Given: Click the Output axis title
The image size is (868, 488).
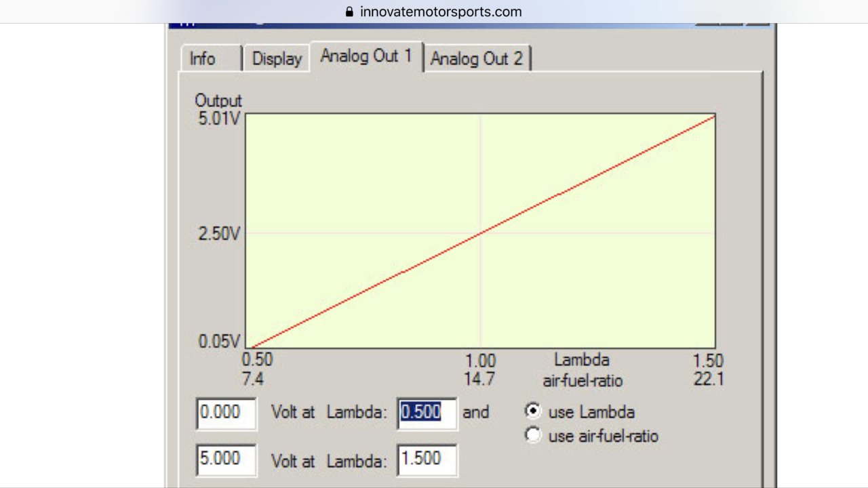Looking at the screenshot, I should tap(218, 100).
